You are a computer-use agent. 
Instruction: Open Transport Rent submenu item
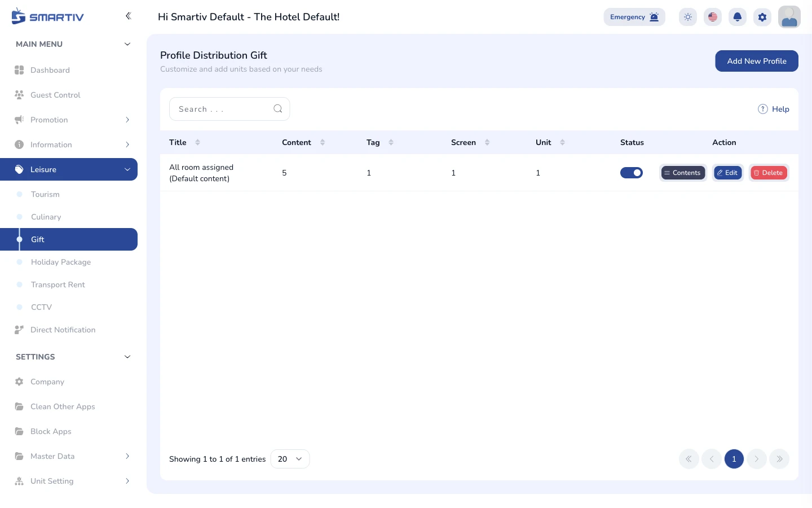(69, 284)
